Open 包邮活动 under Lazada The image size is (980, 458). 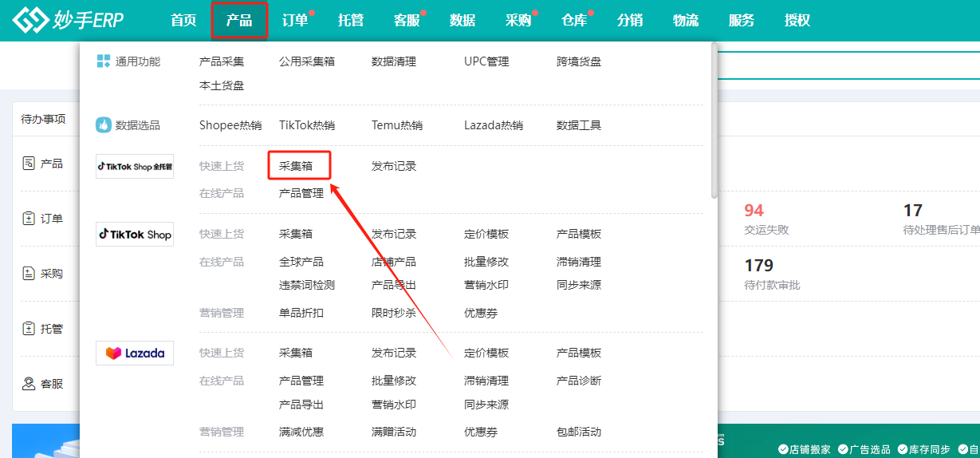pos(579,432)
